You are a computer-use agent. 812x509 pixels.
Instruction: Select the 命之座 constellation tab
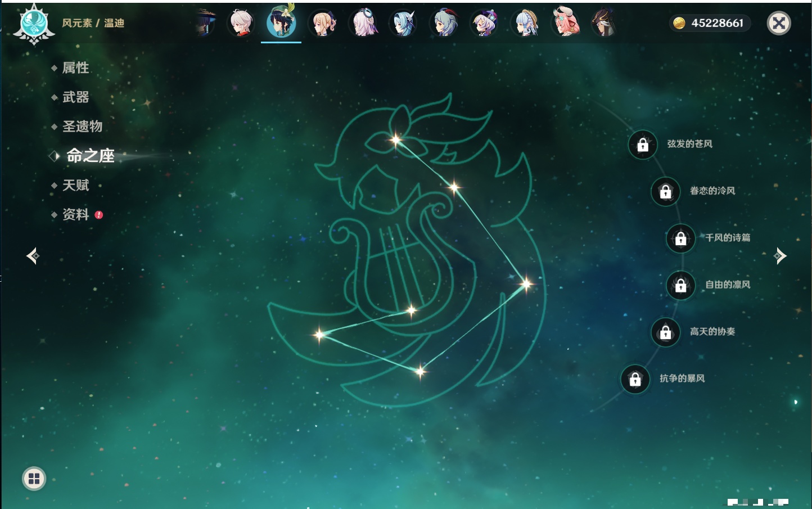(90, 156)
